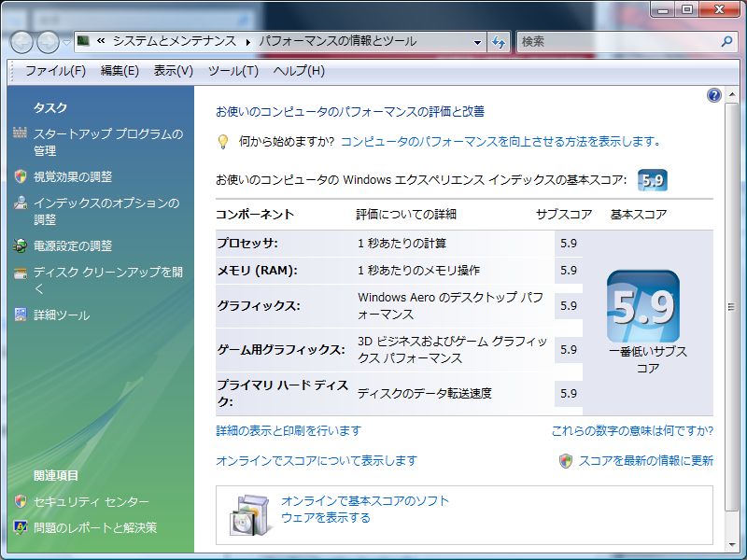Open オンラインで基本スコアのソフトウェアを表示する link
Screen dimensions: 747x560
365,509
